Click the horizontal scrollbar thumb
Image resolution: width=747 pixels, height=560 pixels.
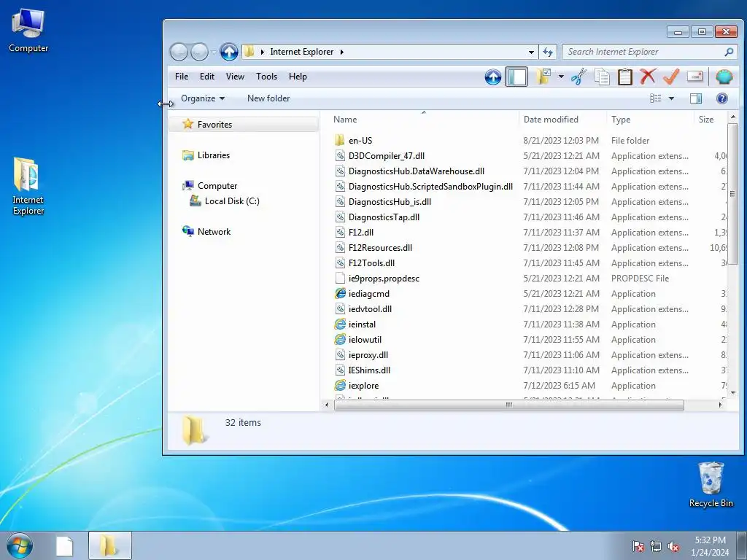point(508,405)
